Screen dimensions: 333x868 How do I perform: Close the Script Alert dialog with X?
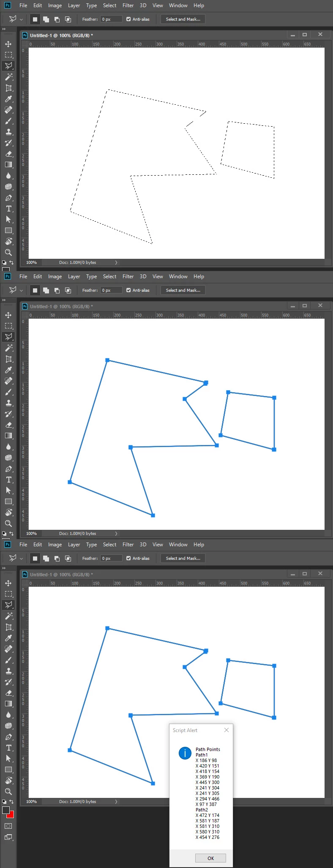(x=227, y=730)
